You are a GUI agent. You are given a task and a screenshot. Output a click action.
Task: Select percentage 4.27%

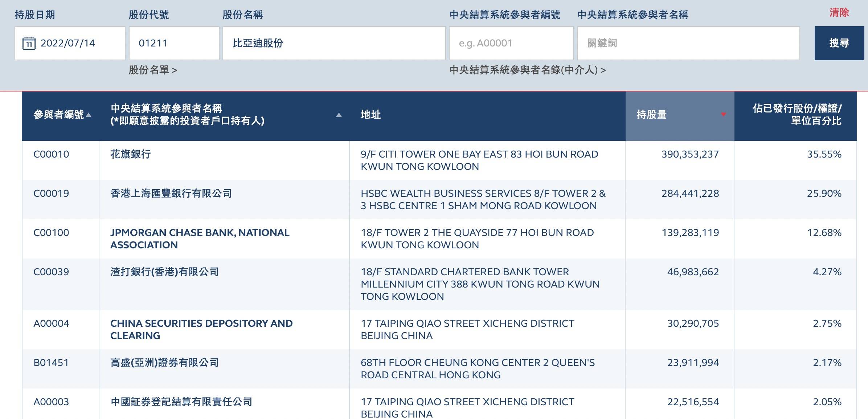pyautogui.click(x=827, y=272)
